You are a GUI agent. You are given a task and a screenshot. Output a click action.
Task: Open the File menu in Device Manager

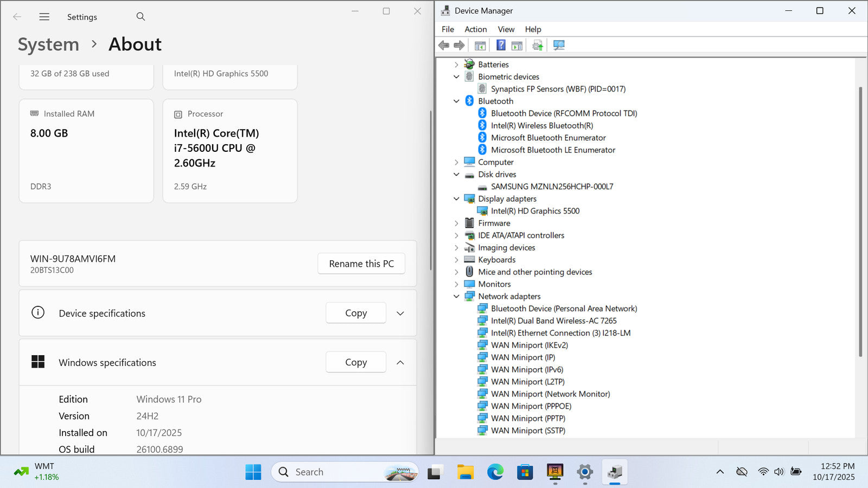click(x=448, y=29)
